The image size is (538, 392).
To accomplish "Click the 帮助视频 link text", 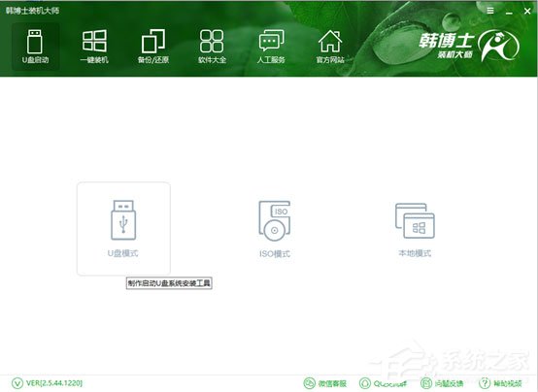I will tap(508, 383).
